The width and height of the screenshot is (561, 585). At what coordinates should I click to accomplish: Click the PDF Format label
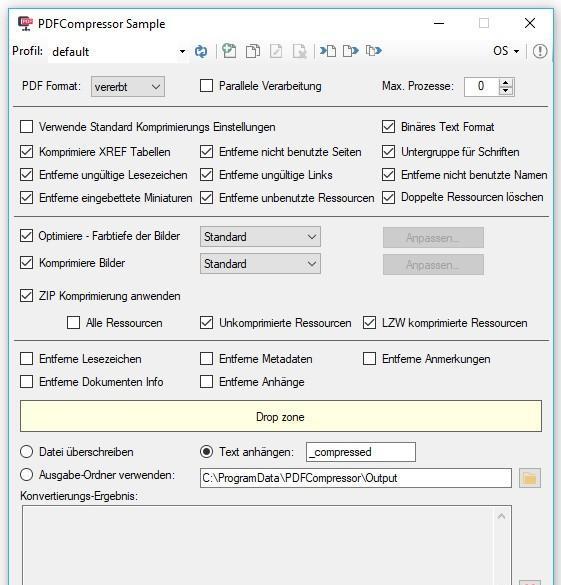(x=51, y=86)
